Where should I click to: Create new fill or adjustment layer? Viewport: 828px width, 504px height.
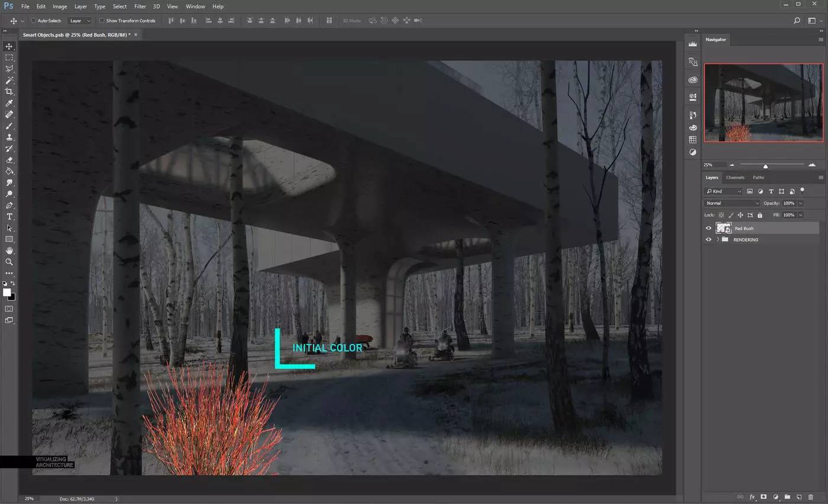[x=775, y=497]
